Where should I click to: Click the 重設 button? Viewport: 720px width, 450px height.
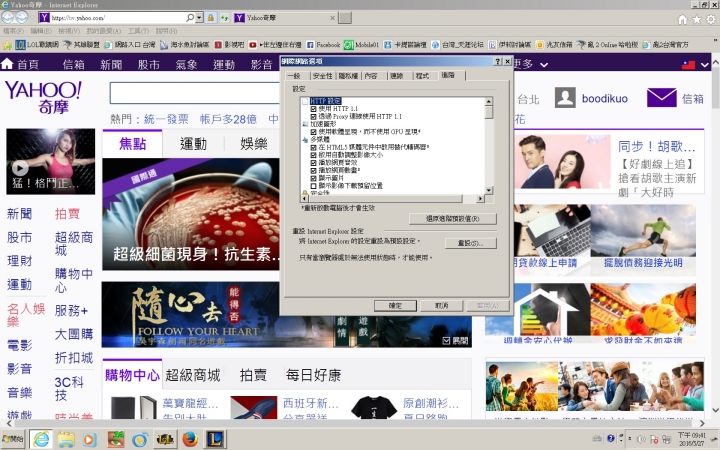(x=471, y=243)
